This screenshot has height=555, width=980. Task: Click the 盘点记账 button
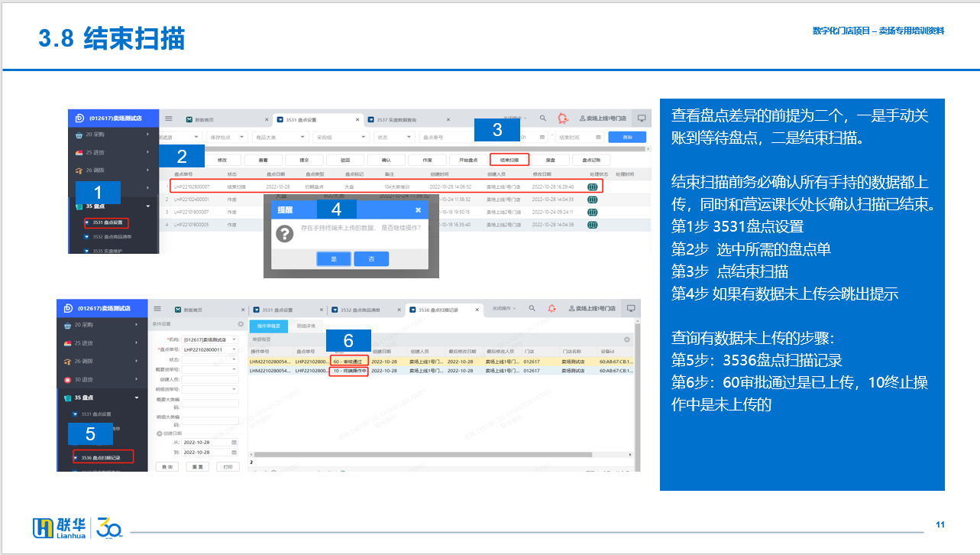point(592,161)
